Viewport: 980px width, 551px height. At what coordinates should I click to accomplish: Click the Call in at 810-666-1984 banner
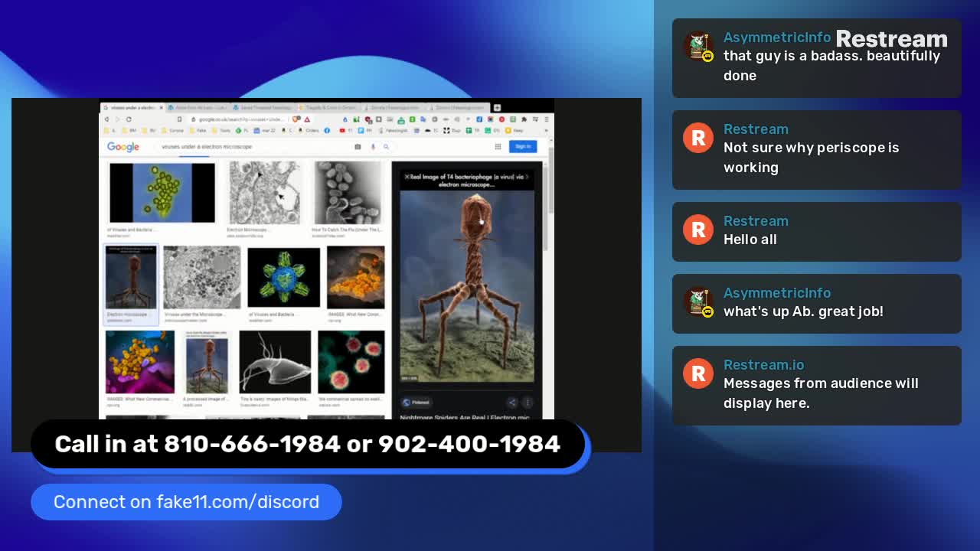click(308, 444)
